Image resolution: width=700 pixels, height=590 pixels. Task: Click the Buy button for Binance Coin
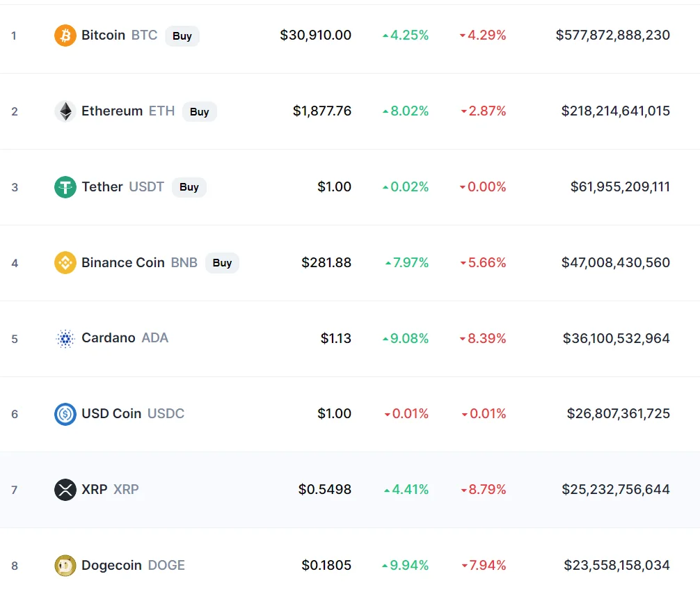(223, 263)
